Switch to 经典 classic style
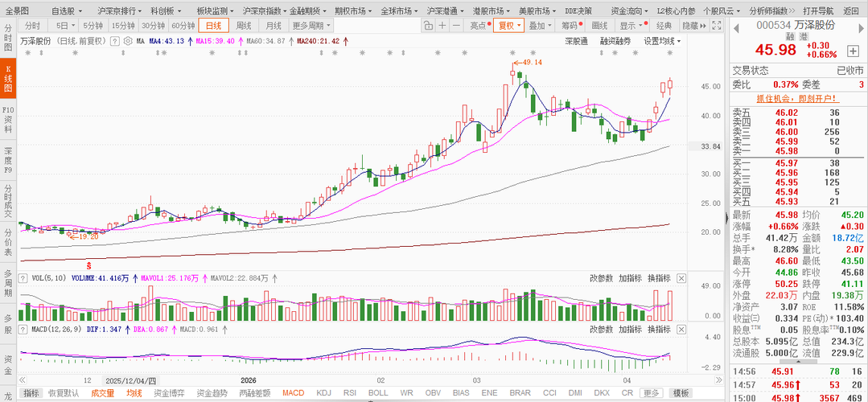Screen dimensions: 868x402 tap(664, 26)
